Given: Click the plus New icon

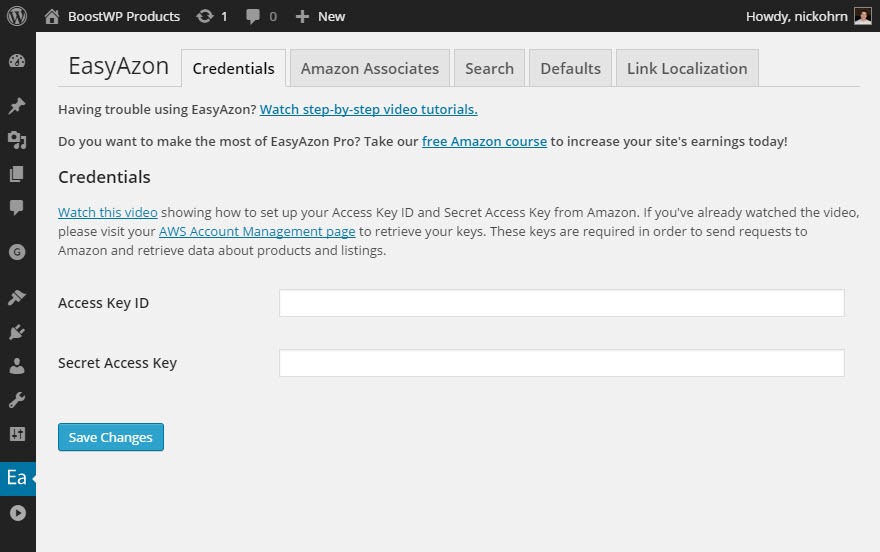Looking at the screenshot, I should (302, 17).
